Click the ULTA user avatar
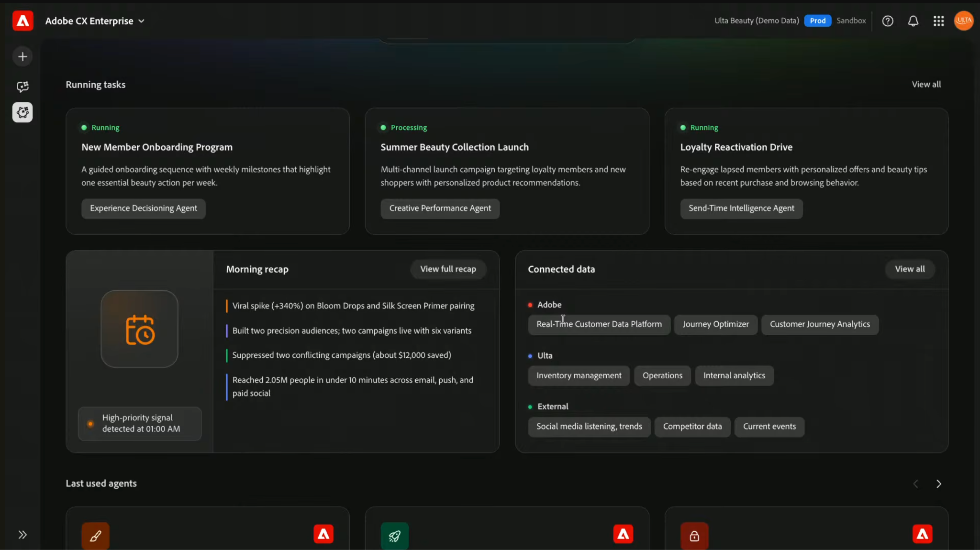This screenshot has width=980, height=550. (963, 21)
